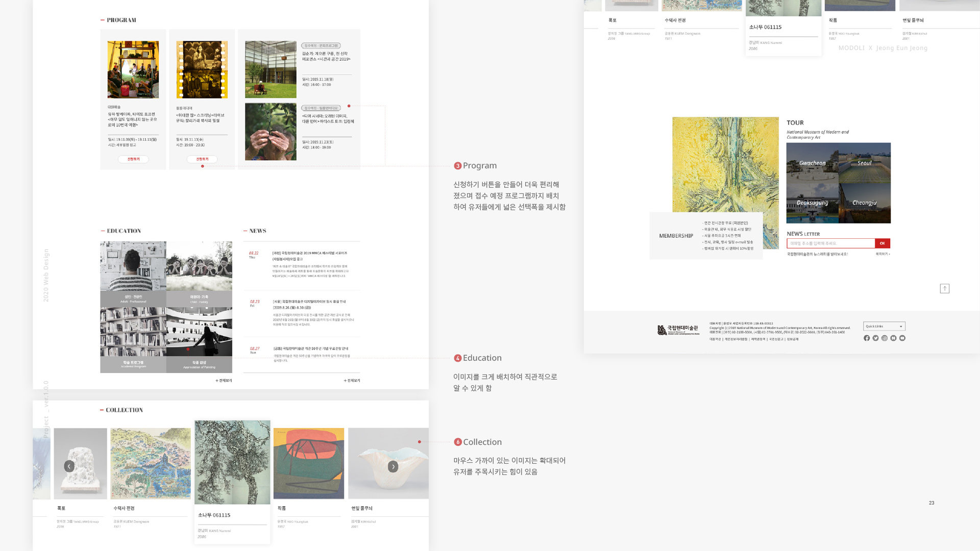Image resolution: width=980 pixels, height=551 pixels.
Task: Select the 작품 collection painting by YOO Youngkuk
Action: 309,463
